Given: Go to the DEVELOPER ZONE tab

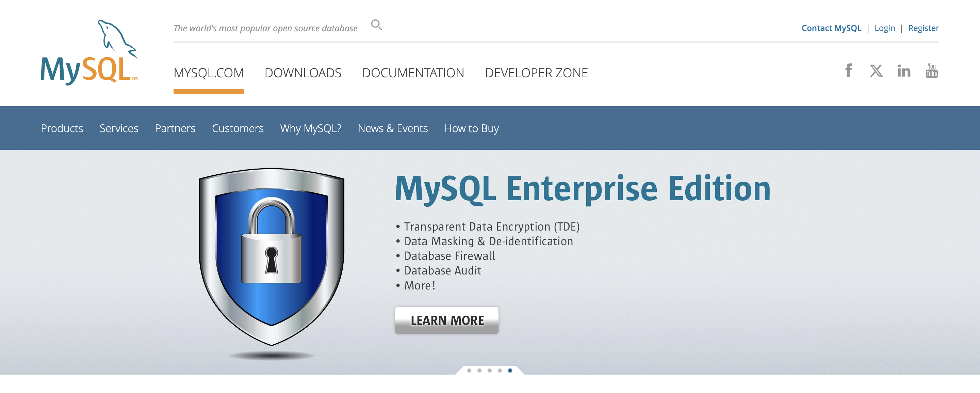Looking at the screenshot, I should tap(536, 73).
